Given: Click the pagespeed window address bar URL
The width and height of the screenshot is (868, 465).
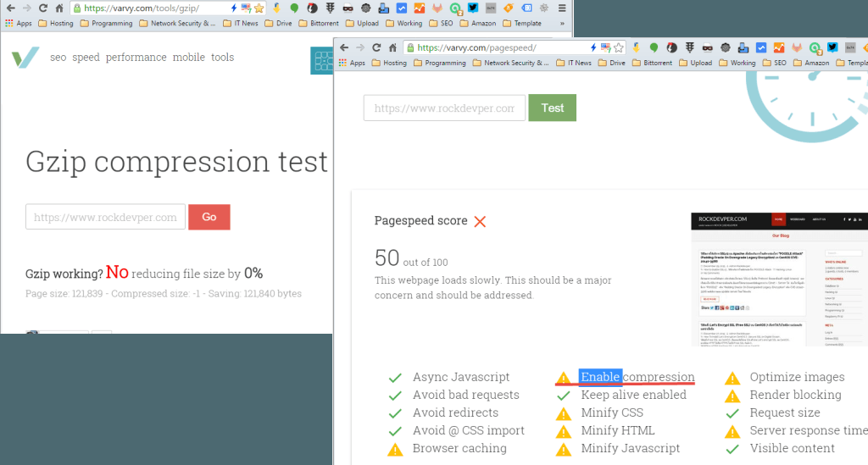Looking at the screenshot, I should pos(476,47).
